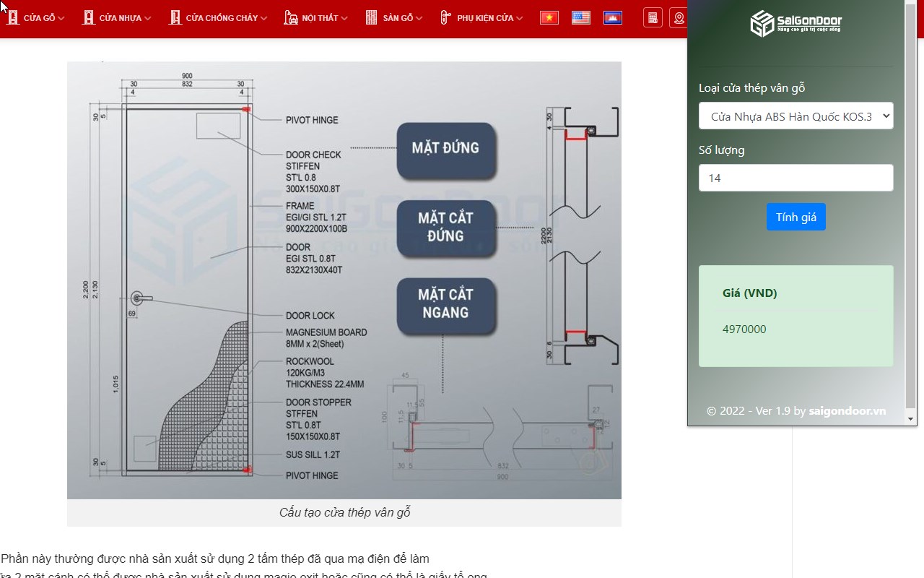Expand the CỬA GỖ chevron arrow
This screenshot has width=924, height=578.
pyautogui.click(x=61, y=19)
